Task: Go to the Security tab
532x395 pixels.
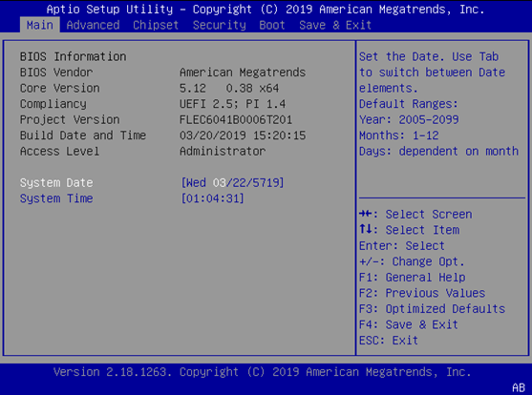Action: point(219,25)
